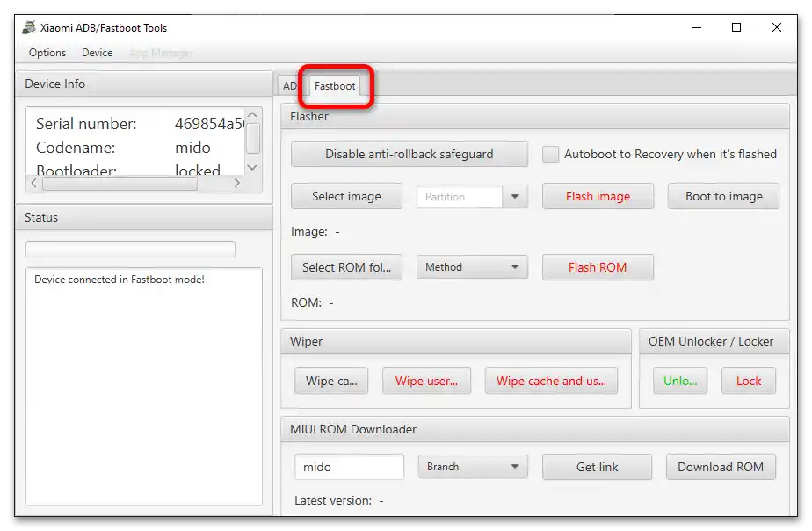Click the codename field containing mido
The height and width of the screenshot is (531, 812).
coord(349,467)
